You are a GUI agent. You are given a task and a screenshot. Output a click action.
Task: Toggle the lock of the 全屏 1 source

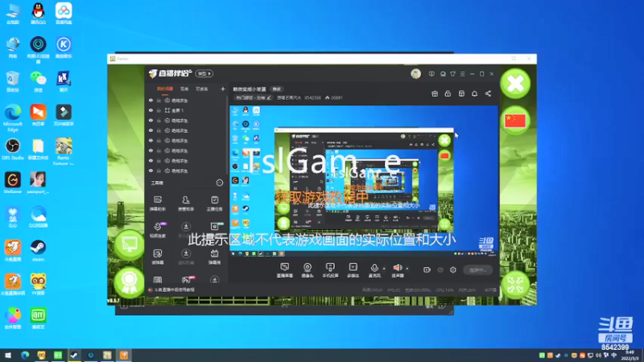pyautogui.click(x=159, y=110)
